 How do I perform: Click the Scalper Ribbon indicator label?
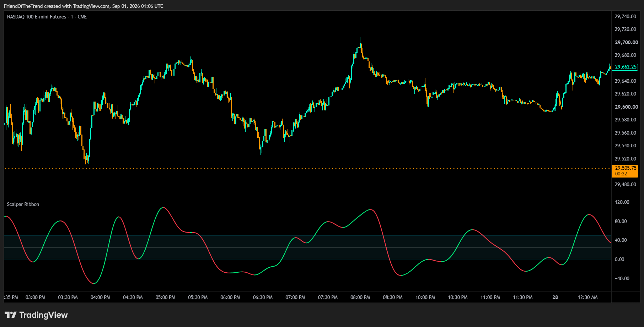23,204
